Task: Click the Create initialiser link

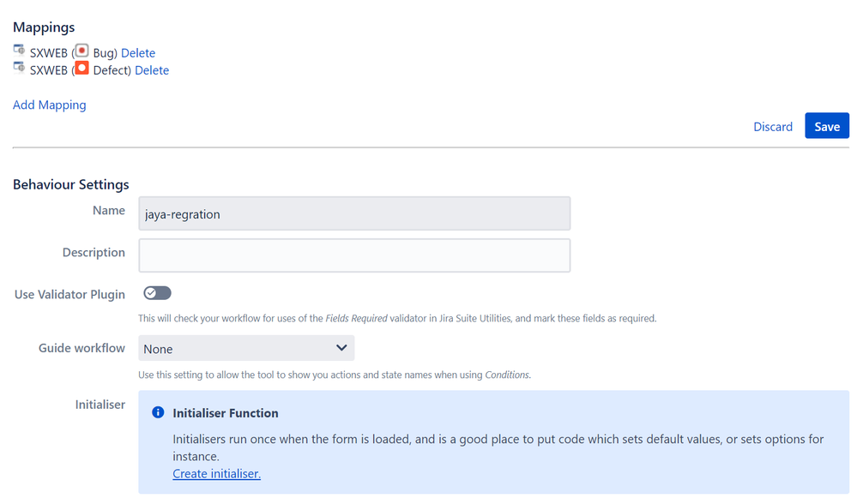Action: [x=216, y=473]
